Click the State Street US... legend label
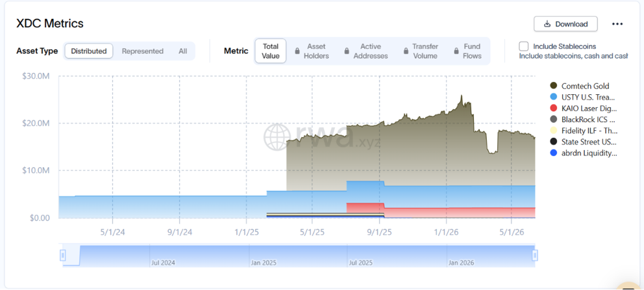The height and width of the screenshot is (290, 644). coord(589,142)
